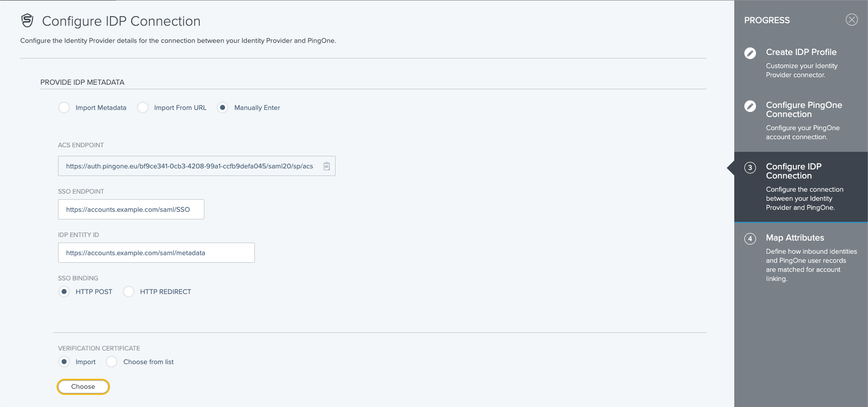Select the Import Metadata radio button
The height and width of the screenshot is (407, 868).
(x=64, y=107)
